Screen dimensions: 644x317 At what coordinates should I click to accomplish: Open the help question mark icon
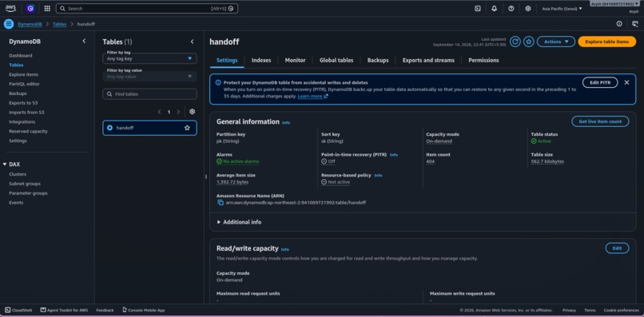(x=511, y=8)
